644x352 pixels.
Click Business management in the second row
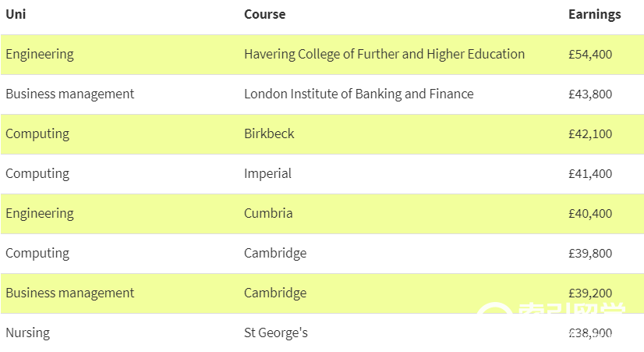click(70, 94)
